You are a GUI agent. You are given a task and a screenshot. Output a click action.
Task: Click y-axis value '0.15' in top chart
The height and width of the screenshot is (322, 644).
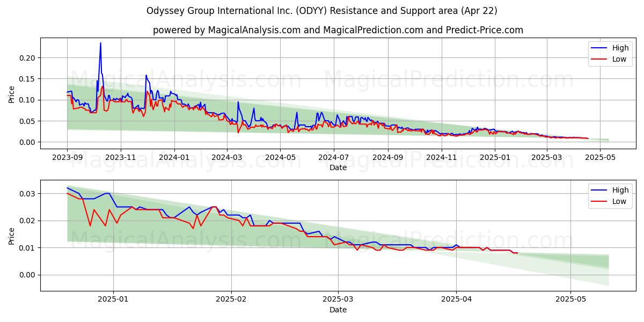28,79
